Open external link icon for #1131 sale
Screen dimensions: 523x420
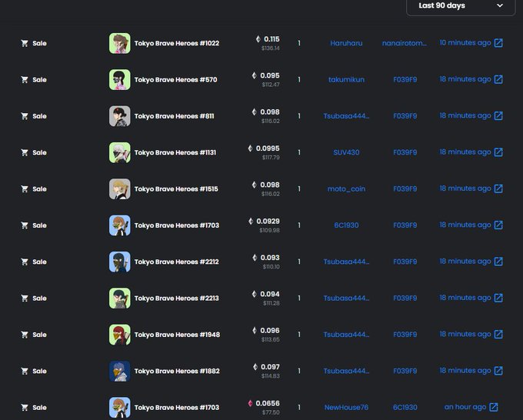498,152
